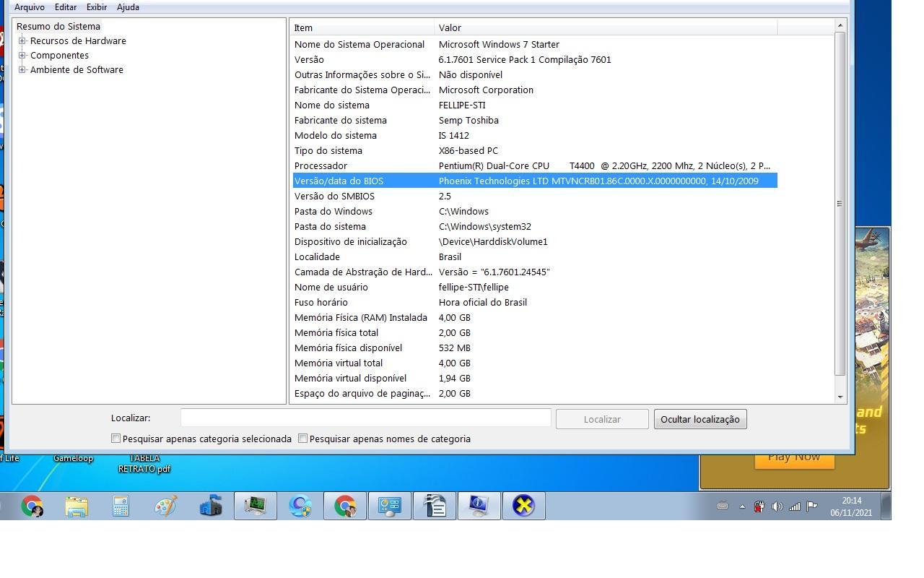This screenshot has height=578, width=924.
Task: Select Recursos de Hardware tree label
Action: 78,40
